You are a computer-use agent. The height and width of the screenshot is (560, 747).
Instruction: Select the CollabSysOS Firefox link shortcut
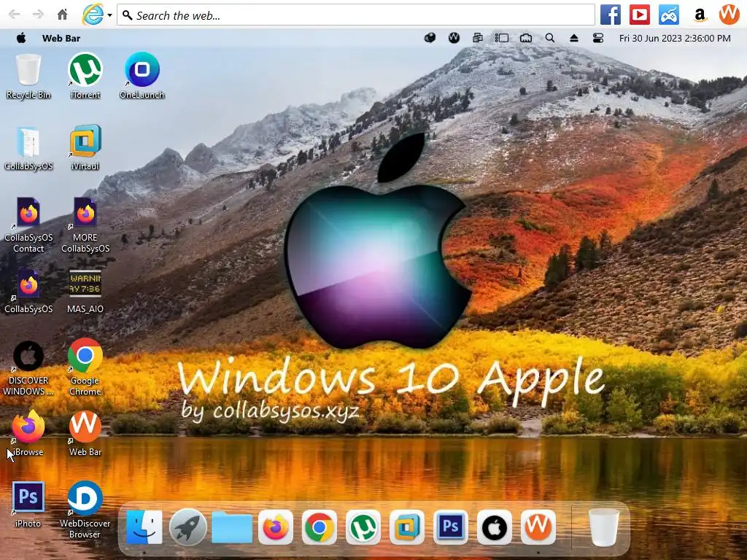click(x=28, y=291)
